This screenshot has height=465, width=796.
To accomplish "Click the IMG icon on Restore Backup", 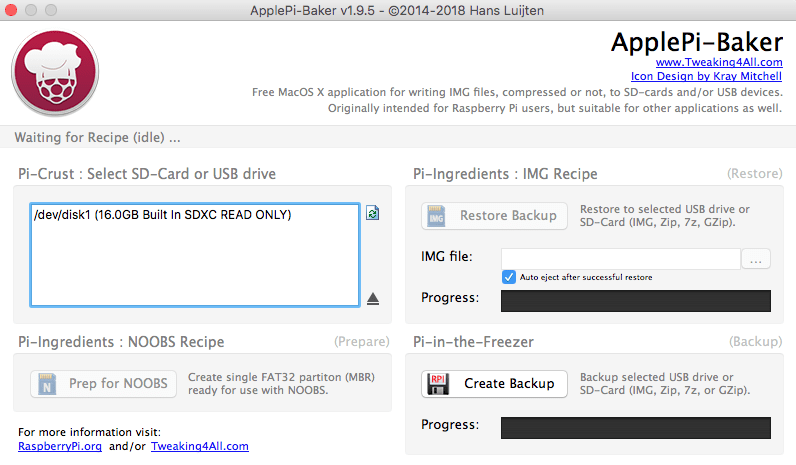I will [x=437, y=215].
